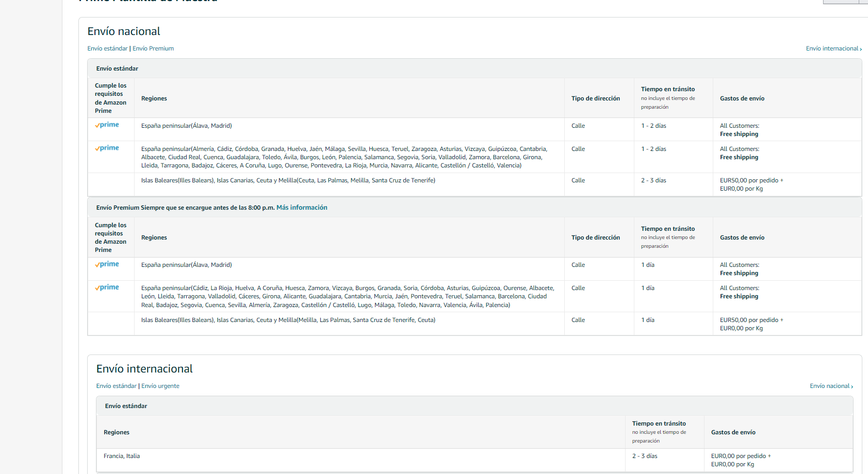The image size is (868, 474).
Task: Select the Envío nacional section heading
Action: [124, 31]
